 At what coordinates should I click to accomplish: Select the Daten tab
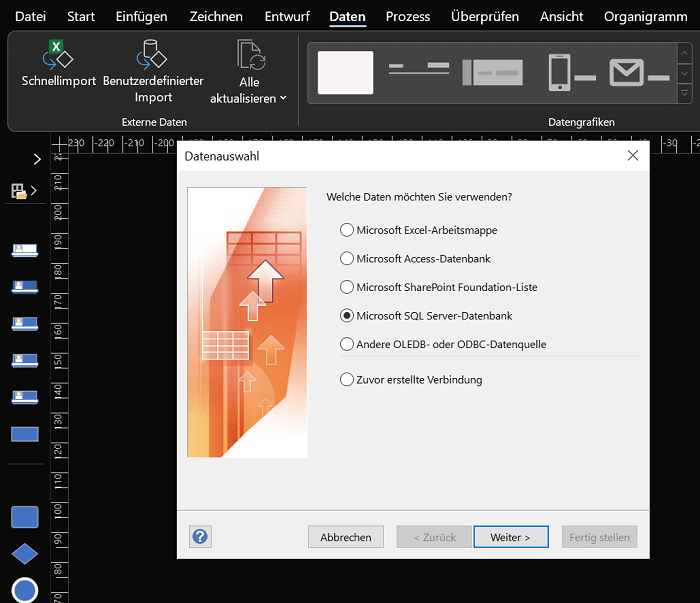click(347, 17)
